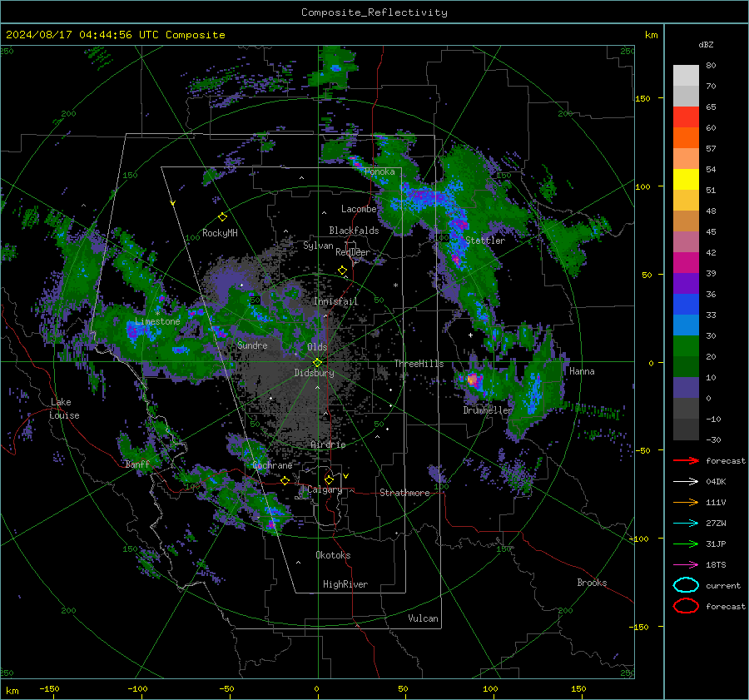
Task: Click the orange 111V arrow legend icon
Action: point(686,502)
